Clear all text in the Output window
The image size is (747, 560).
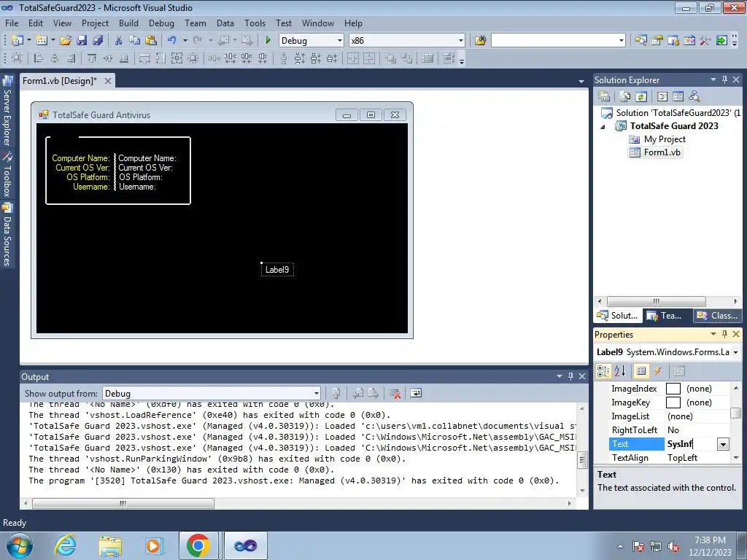pyautogui.click(x=395, y=393)
